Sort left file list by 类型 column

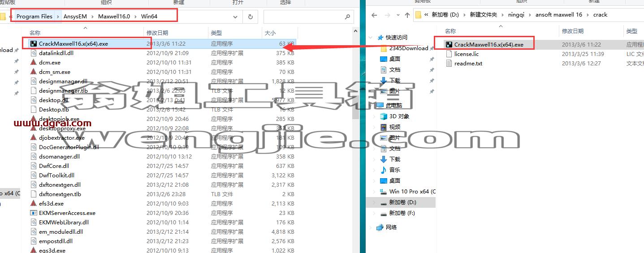(x=235, y=33)
